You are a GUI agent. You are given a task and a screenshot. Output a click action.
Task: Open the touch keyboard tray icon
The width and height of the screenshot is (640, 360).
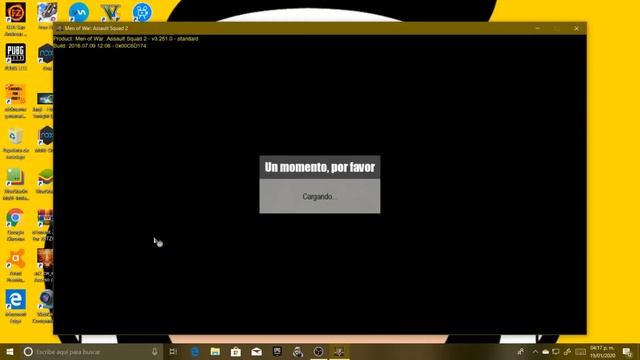[x=580, y=352]
